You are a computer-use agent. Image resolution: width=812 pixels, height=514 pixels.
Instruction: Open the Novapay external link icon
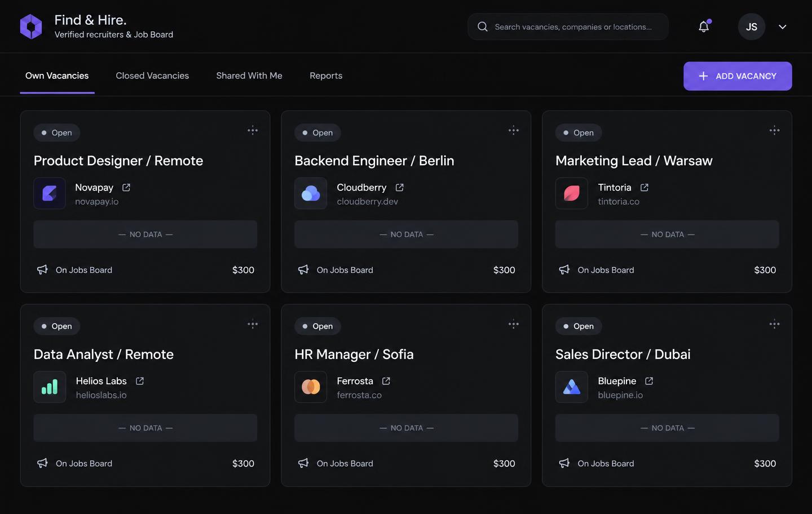point(126,187)
